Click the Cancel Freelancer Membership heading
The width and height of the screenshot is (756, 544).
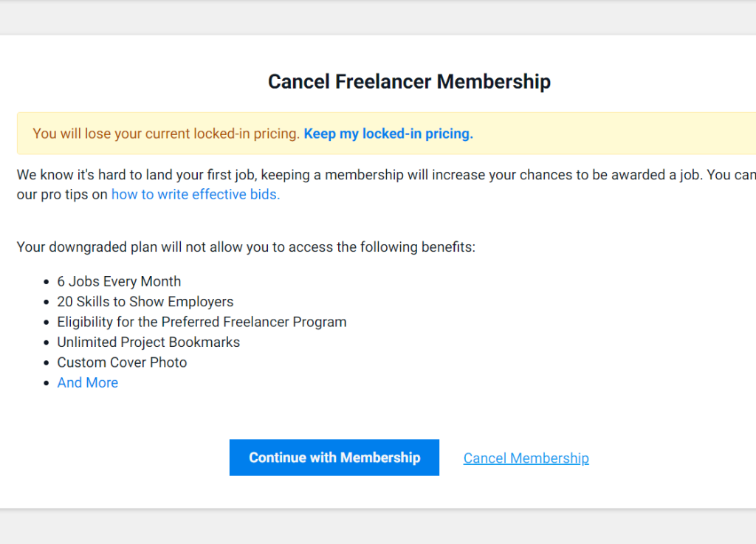(x=409, y=81)
